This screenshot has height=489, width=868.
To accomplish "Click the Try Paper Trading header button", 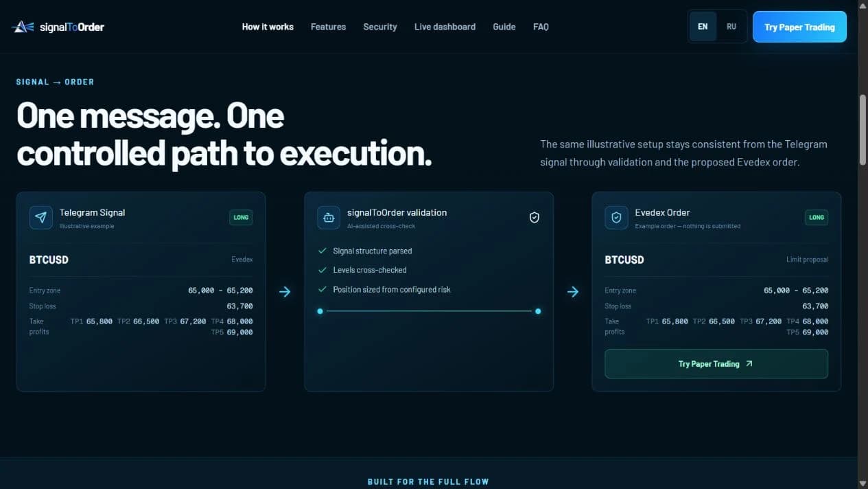I will click(799, 27).
